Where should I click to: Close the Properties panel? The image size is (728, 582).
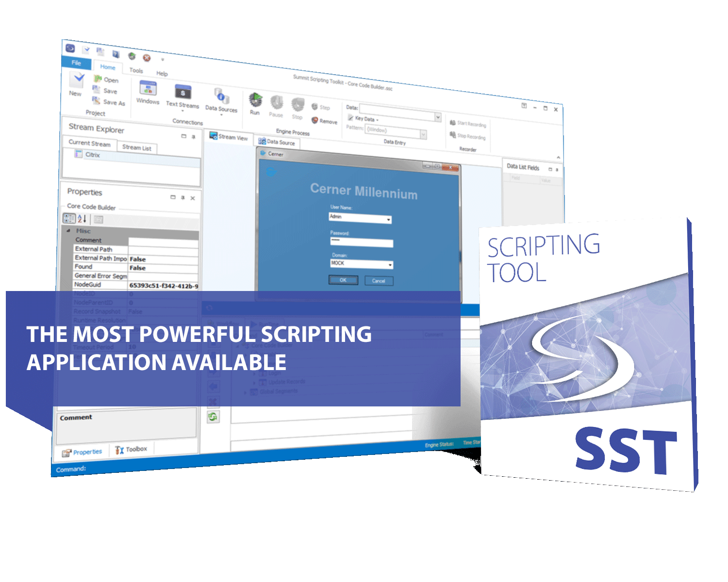(x=193, y=198)
